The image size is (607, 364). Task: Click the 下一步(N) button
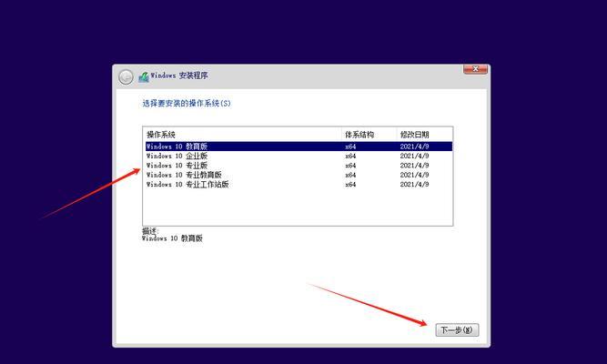[457, 330]
